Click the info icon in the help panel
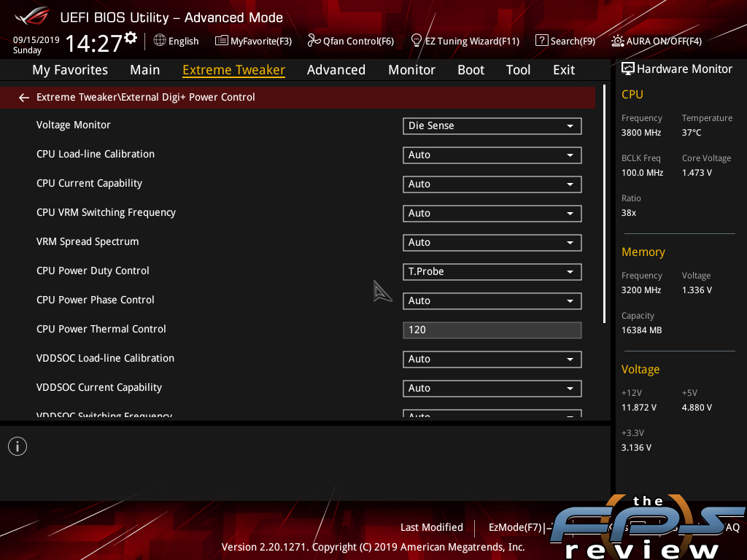This screenshot has height=560, width=747. click(18, 446)
